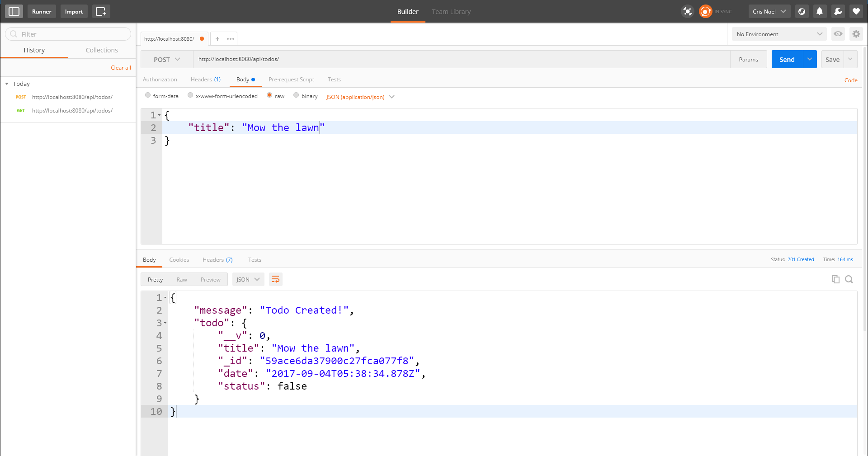Open the No Environment dropdown

pos(779,34)
